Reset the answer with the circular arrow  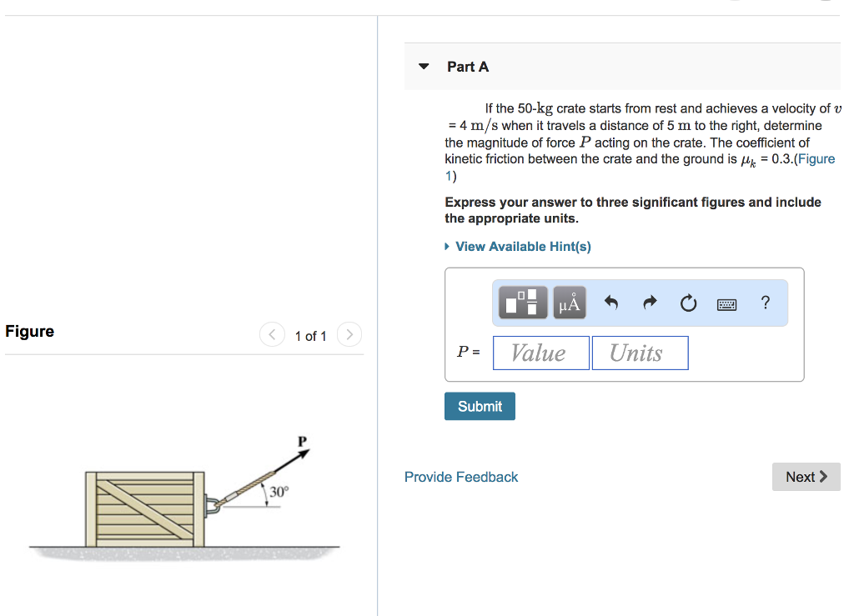[x=688, y=303]
